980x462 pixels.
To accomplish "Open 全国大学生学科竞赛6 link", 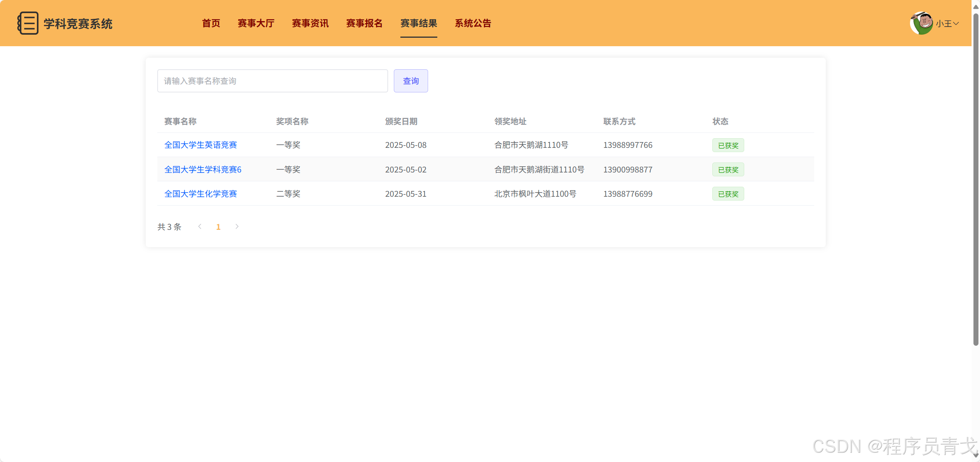I will 203,170.
